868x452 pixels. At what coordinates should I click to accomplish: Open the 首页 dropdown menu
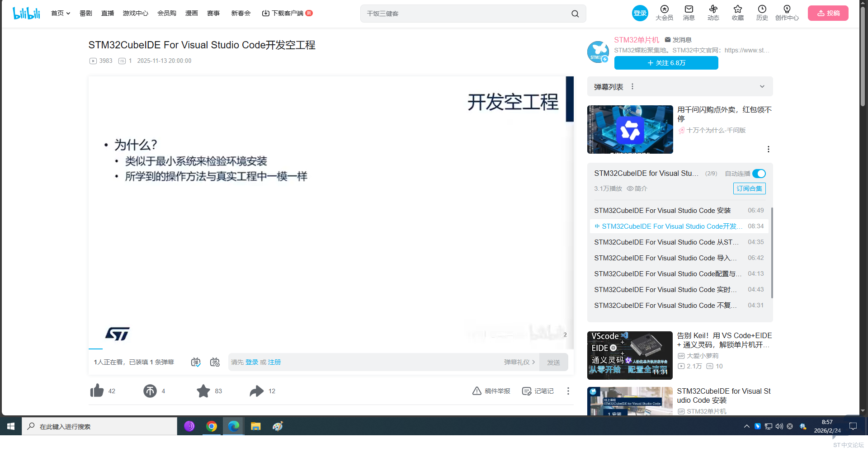pyautogui.click(x=60, y=13)
